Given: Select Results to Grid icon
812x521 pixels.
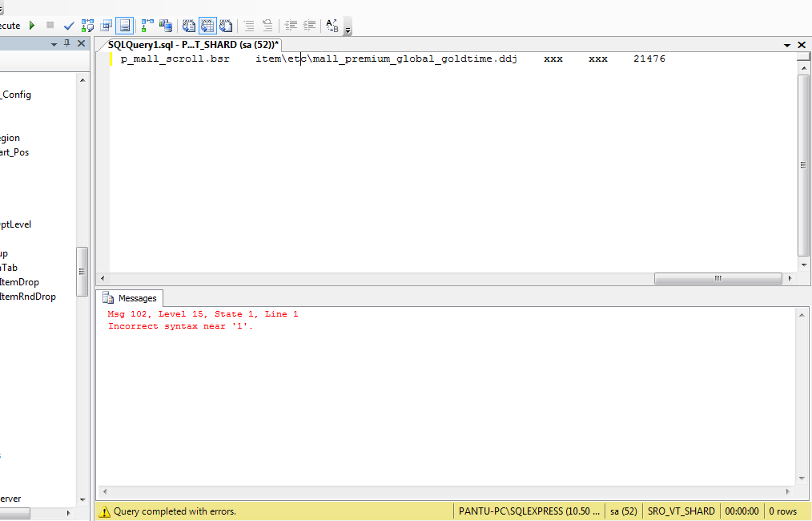Looking at the screenshot, I should 207,26.
